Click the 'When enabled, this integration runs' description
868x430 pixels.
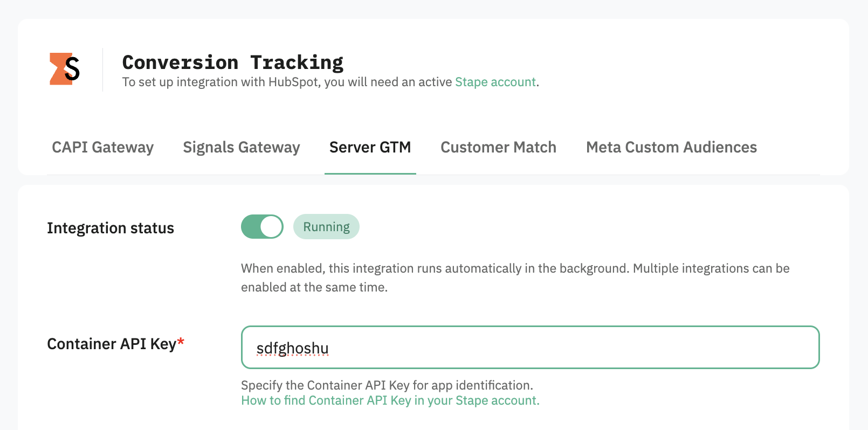(x=515, y=278)
